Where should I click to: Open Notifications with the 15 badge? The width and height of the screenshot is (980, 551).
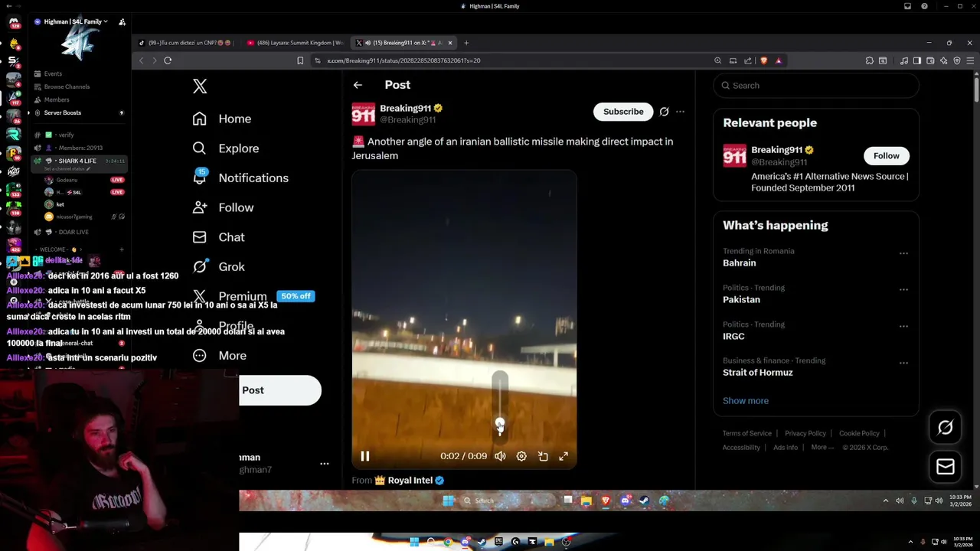(240, 178)
